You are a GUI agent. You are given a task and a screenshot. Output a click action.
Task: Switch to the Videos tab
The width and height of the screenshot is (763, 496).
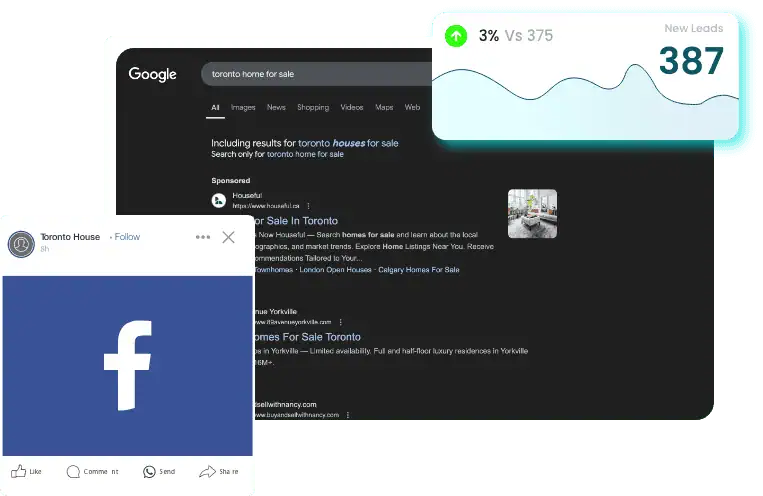point(352,108)
